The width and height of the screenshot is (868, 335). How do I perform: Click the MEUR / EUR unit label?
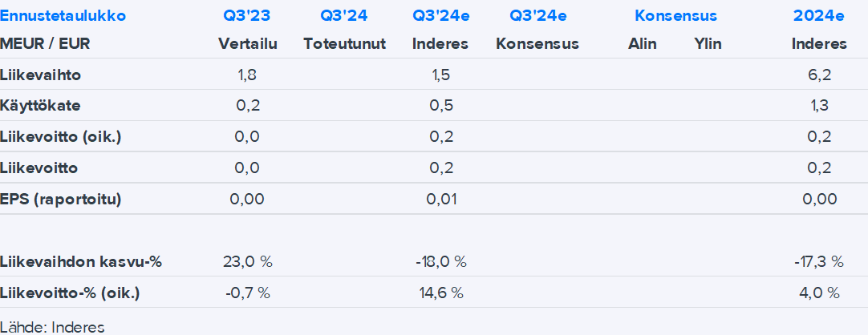(46, 44)
